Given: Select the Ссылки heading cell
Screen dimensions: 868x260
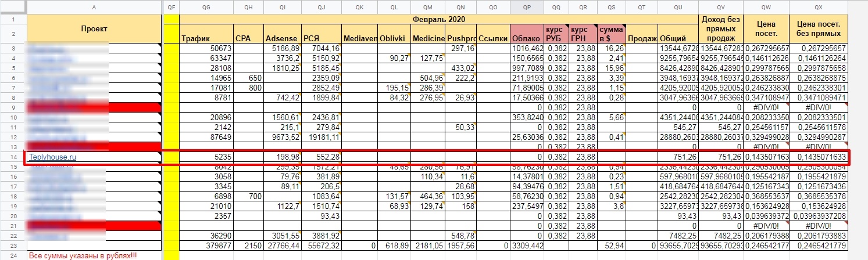Looking at the screenshot, I should [493, 34].
